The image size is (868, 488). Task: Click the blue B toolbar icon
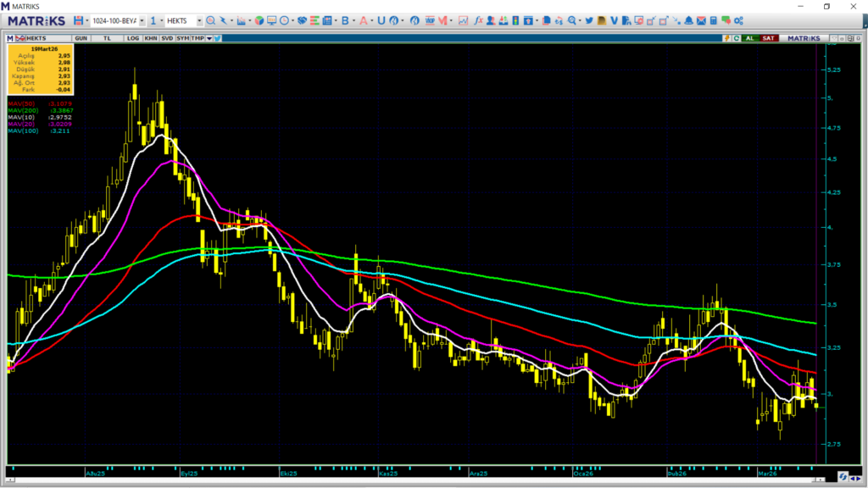click(x=345, y=20)
